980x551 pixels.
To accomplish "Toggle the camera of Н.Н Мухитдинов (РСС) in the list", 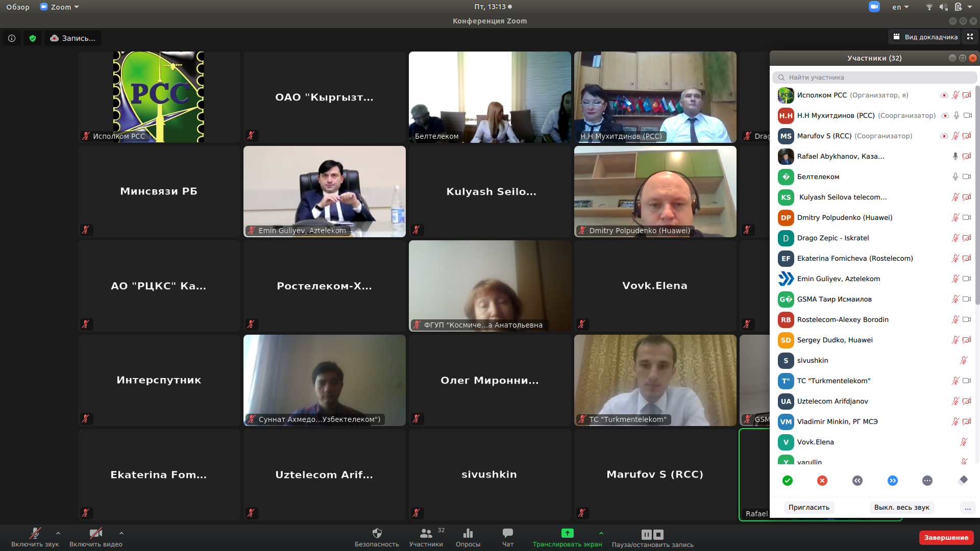I will 967,115.
